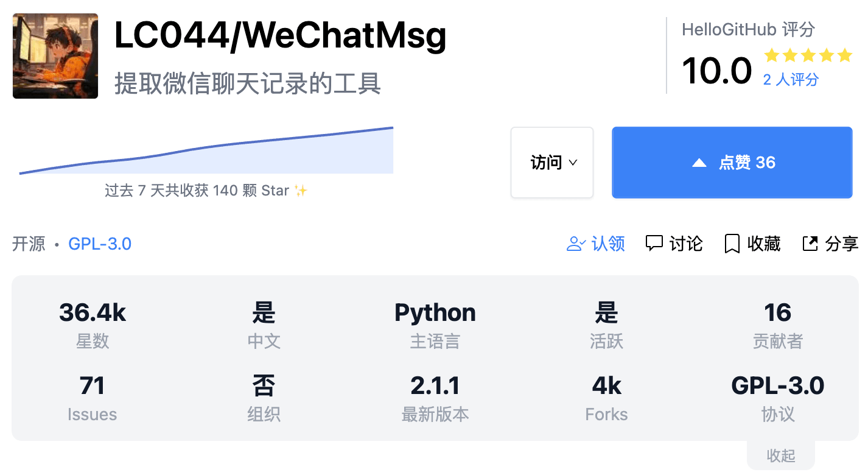Click the LC044/WeChatMsg project title

tap(279, 35)
